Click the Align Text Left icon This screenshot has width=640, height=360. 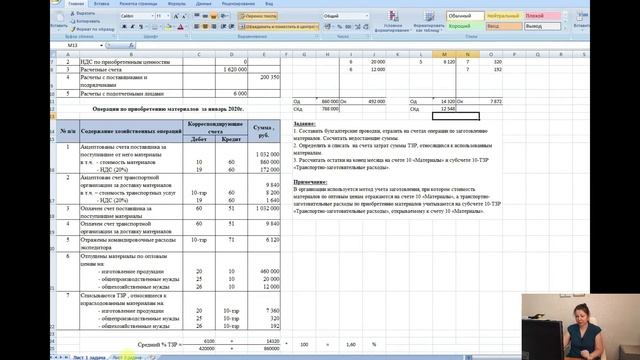coord(197,27)
